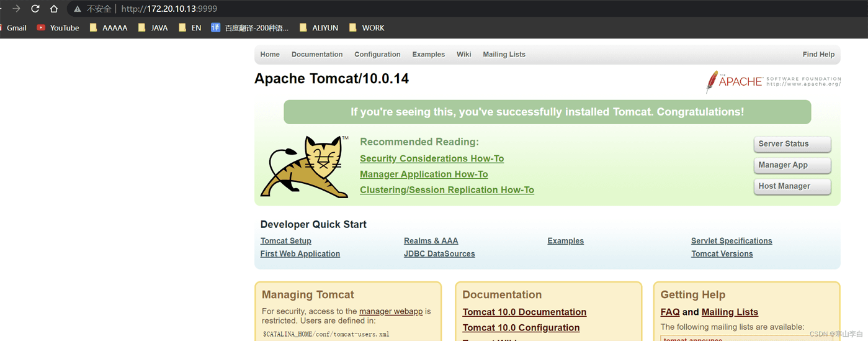
Task: Click the Server Status button
Action: (792, 144)
